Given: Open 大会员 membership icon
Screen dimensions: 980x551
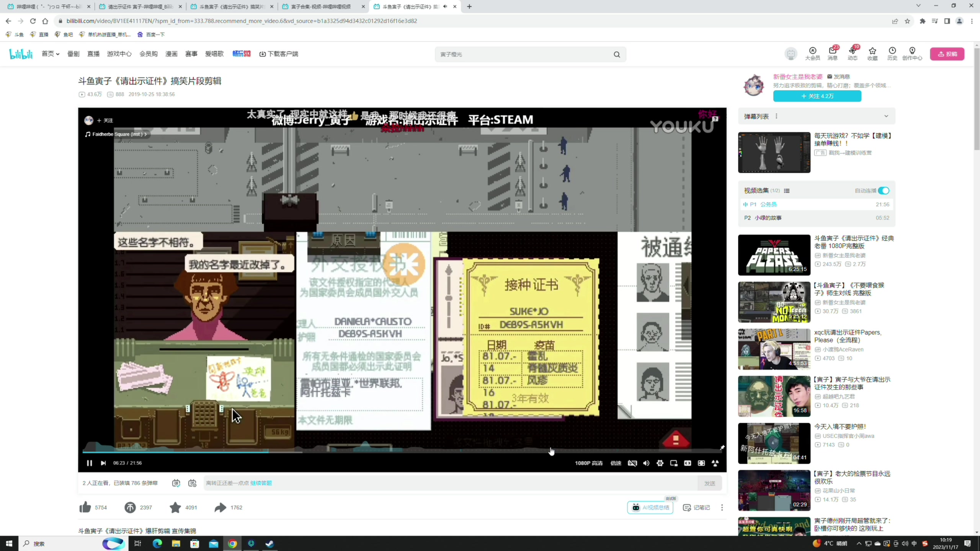Looking at the screenshot, I should (x=812, y=54).
